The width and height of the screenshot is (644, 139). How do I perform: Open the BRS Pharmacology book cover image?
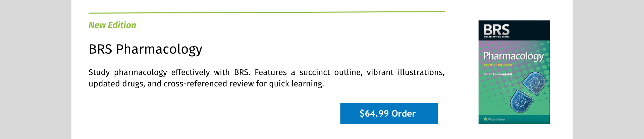514,72
